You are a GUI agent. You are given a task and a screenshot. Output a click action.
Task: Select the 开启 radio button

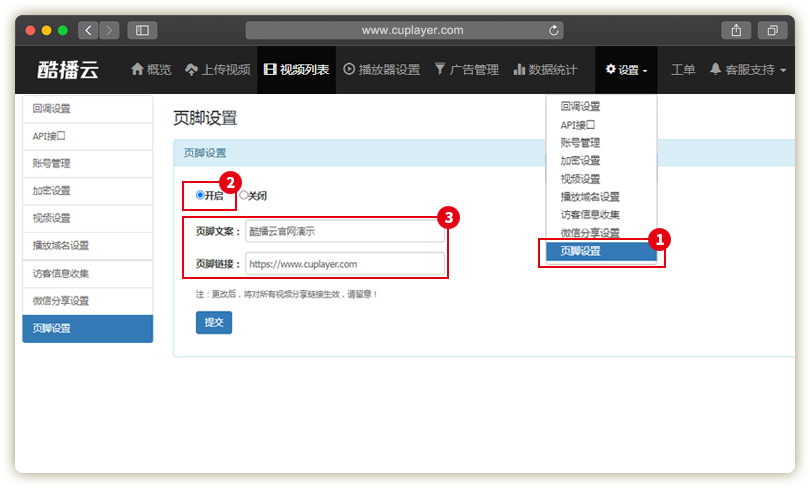point(200,195)
